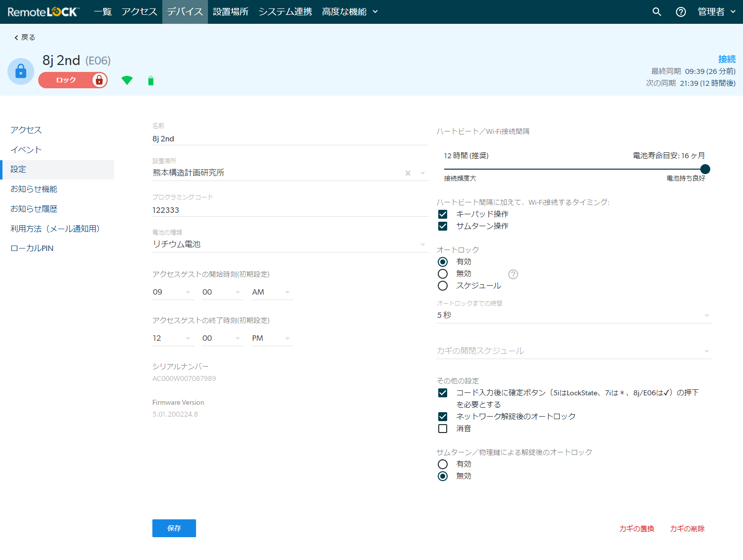This screenshot has height=560, width=743.
Task: Click firmware version 5.01.200224.8
Action: (x=175, y=414)
